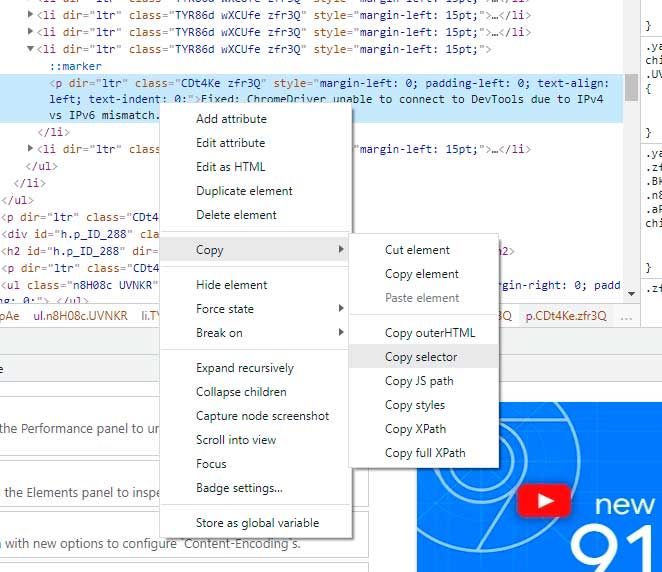662x572 pixels.
Task: Select Duplicate element entry
Action: click(x=256, y=191)
